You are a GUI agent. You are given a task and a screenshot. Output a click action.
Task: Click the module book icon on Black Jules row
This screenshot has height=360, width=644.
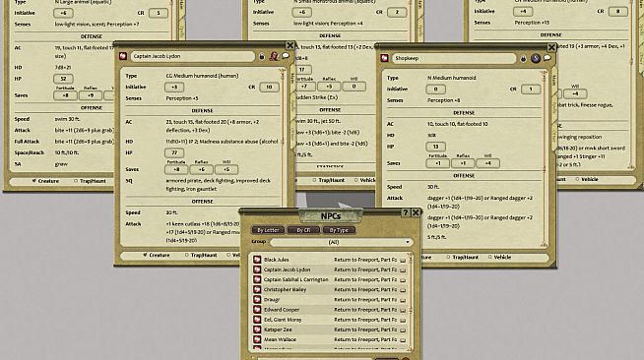403,260
